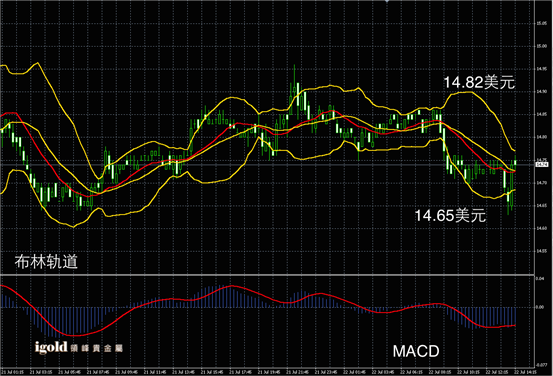553x376 pixels.
Task: Click the 0.00 level on MACD axis
Action: coord(540,307)
